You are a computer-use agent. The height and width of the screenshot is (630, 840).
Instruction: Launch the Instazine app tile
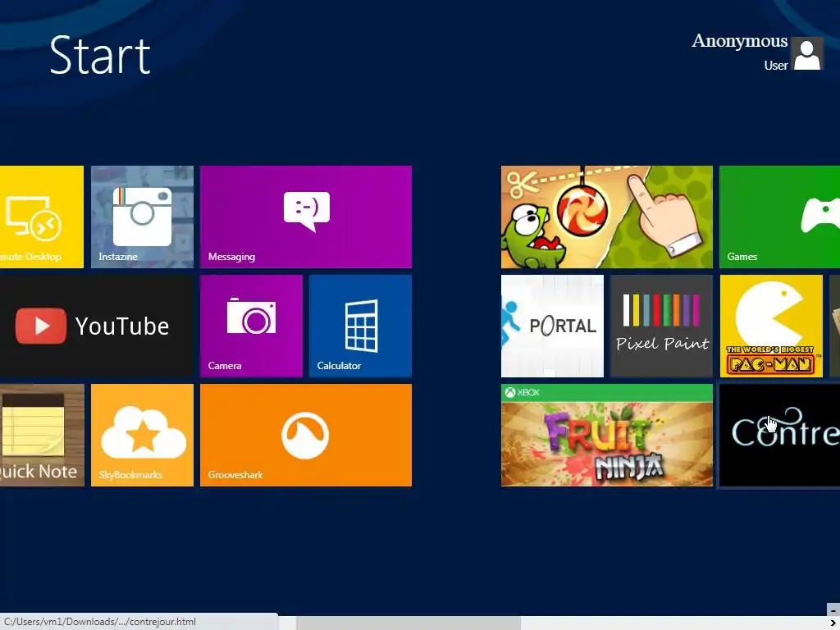[142, 217]
